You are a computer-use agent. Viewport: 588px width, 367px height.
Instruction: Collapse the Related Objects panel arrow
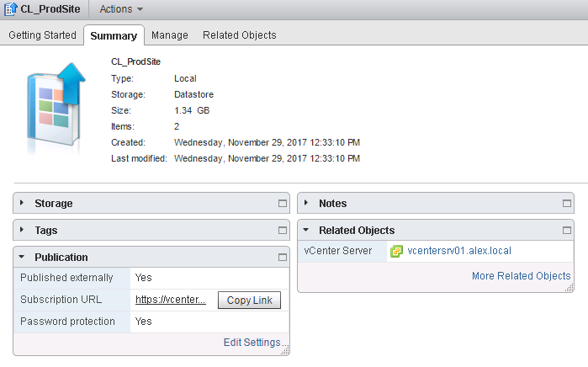[x=307, y=231]
